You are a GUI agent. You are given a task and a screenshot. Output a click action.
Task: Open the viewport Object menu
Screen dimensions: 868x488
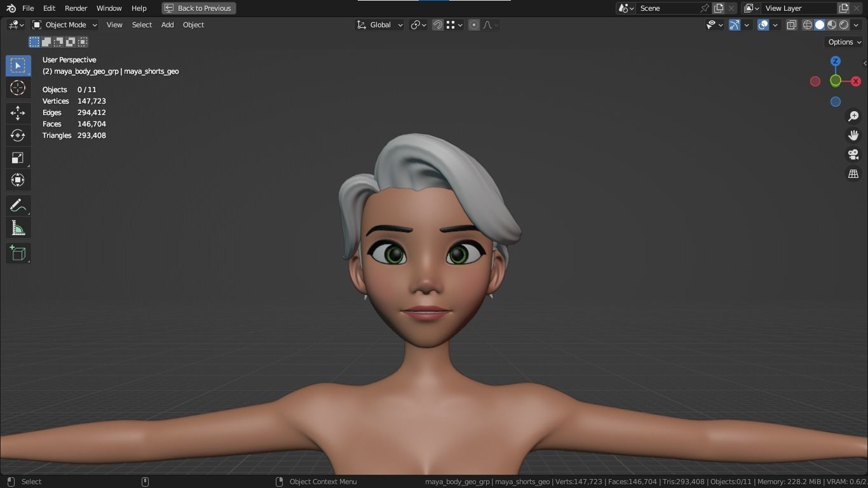click(193, 25)
